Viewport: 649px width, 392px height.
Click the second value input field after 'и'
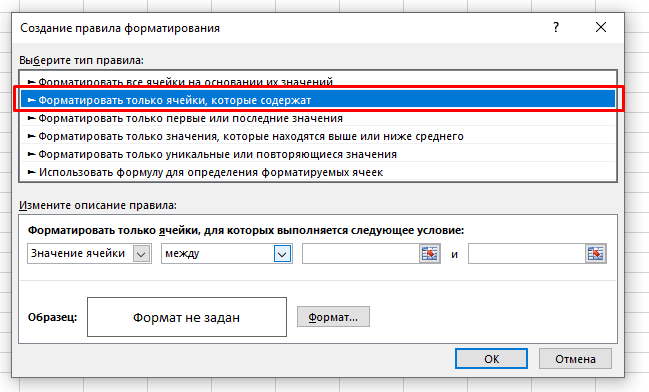click(527, 253)
